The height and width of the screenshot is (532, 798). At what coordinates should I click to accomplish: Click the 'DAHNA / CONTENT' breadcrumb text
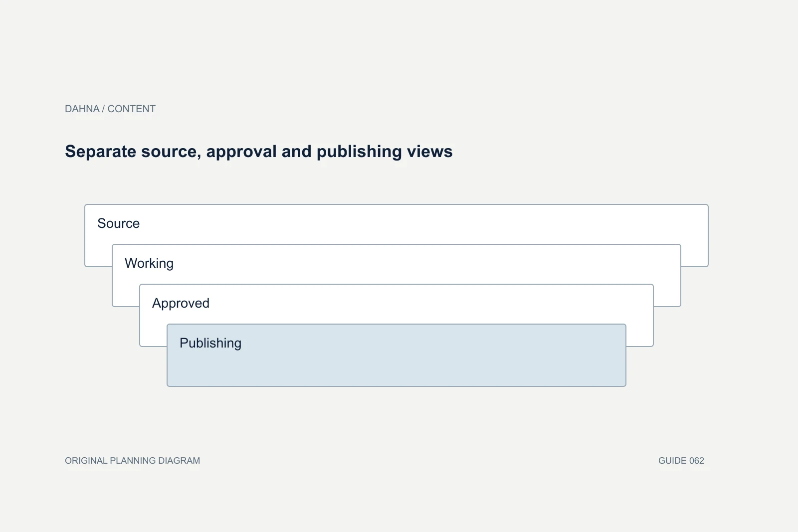110,109
